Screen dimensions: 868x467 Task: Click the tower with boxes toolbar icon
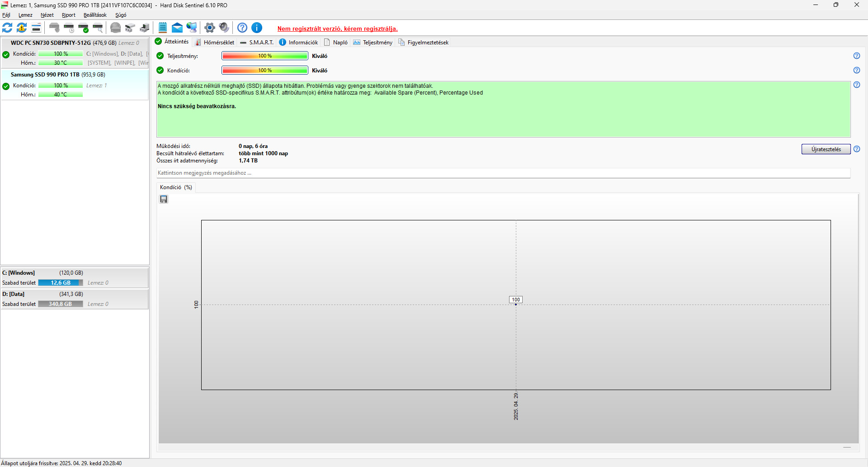click(x=145, y=28)
